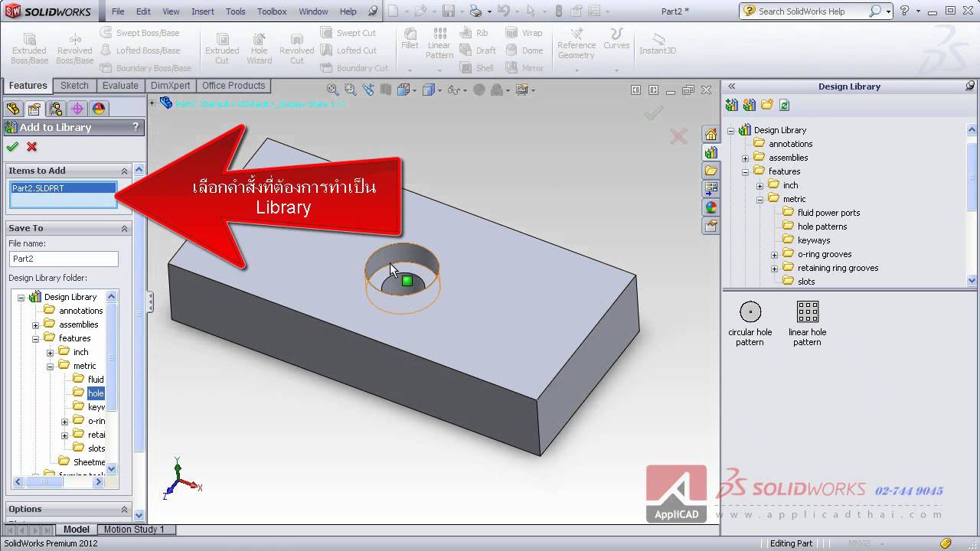
Task: Open SolidWorks Resources home tab in task pane
Action: [711, 135]
